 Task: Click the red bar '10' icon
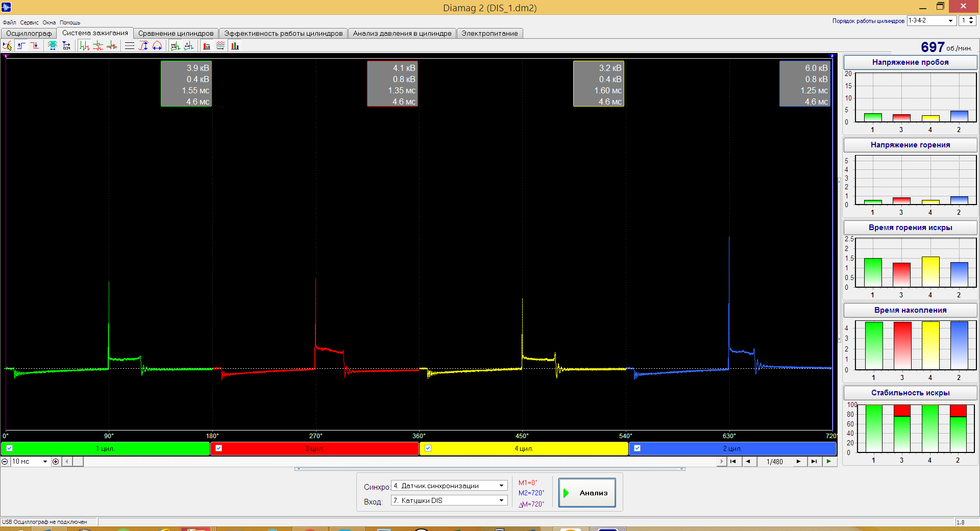click(207, 46)
